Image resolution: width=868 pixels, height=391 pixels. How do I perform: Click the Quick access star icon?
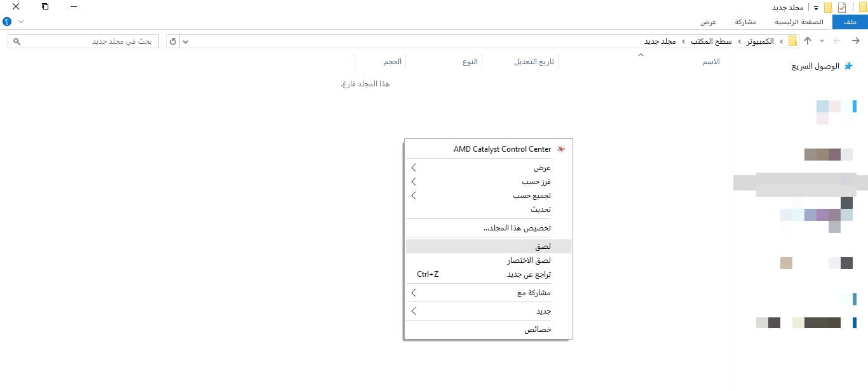(848, 66)
